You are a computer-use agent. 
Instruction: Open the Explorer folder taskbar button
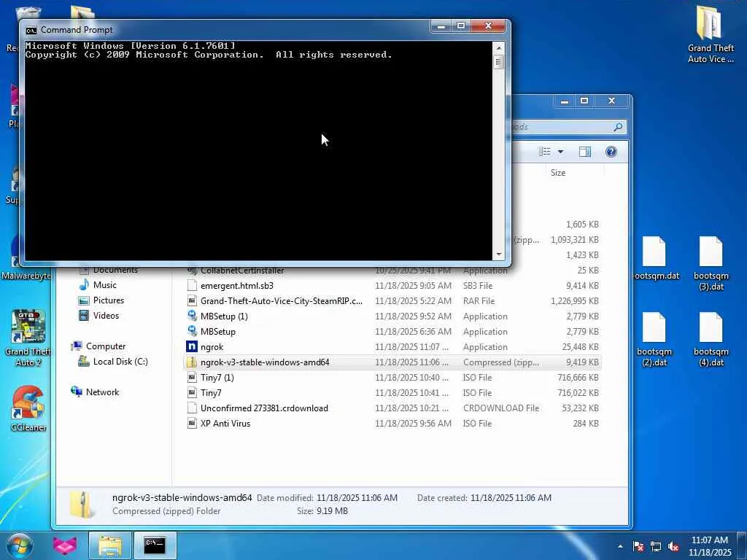pyautogui.click(x=110, y=545)
